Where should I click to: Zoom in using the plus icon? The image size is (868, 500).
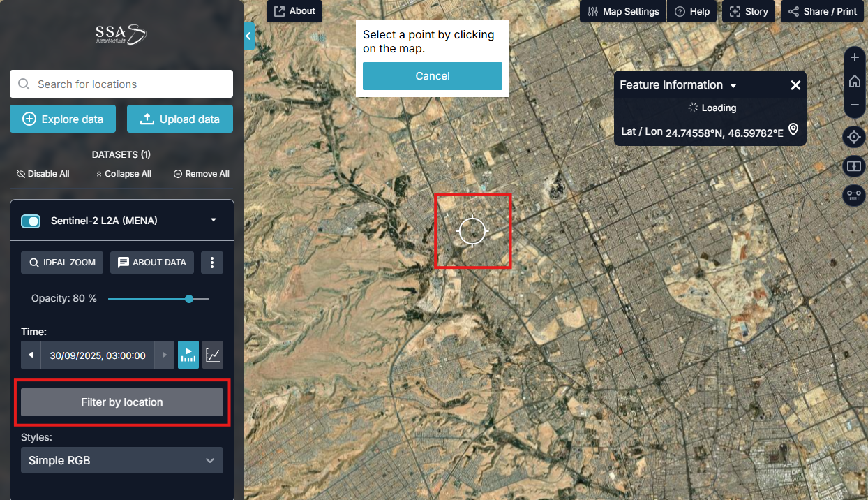coord(854,58)
